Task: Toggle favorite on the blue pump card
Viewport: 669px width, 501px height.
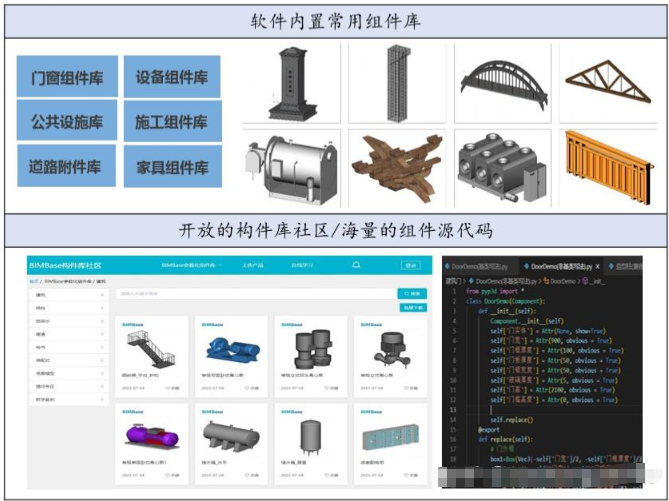Action: [x=250, y=387]
